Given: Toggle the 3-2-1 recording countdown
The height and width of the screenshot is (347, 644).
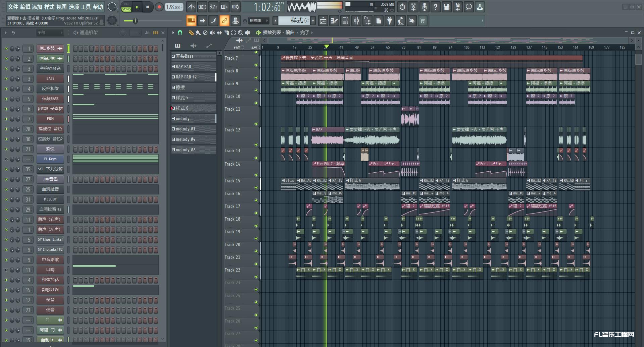Looking at the screenshot, I should tap(213, 7).
